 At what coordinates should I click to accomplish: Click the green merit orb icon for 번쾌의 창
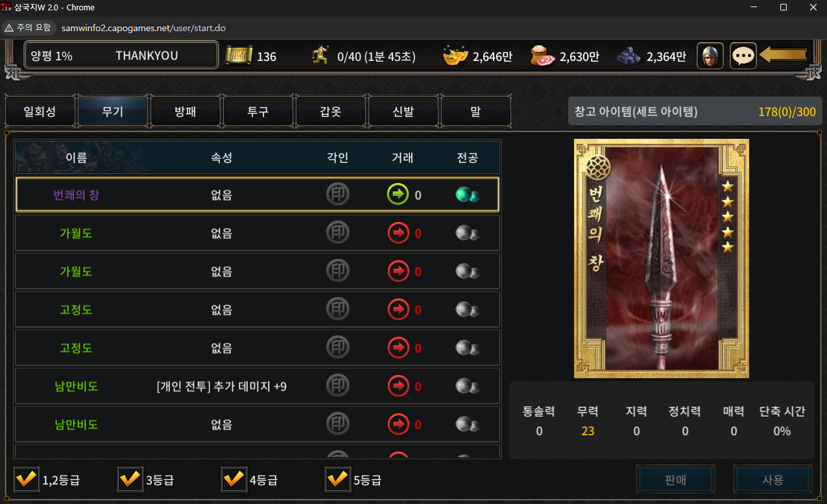click(x=467, y=195)
